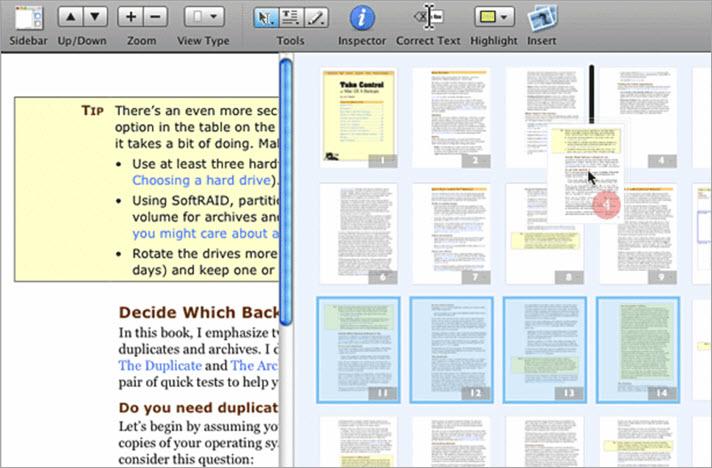This screenshot has height=468, width=712.
Task: Select the pencil annotation tool
Action: (316, 18)
